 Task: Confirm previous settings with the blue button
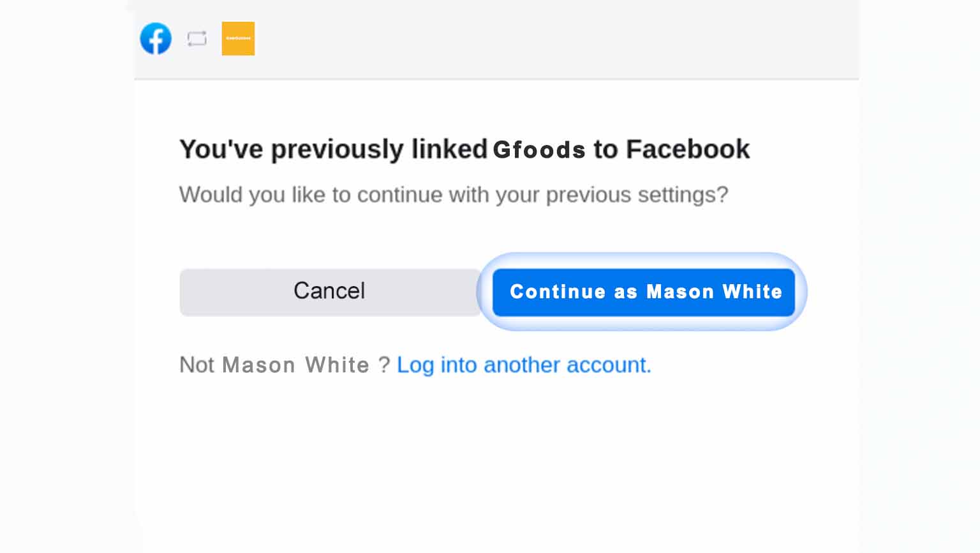(644, 292)
